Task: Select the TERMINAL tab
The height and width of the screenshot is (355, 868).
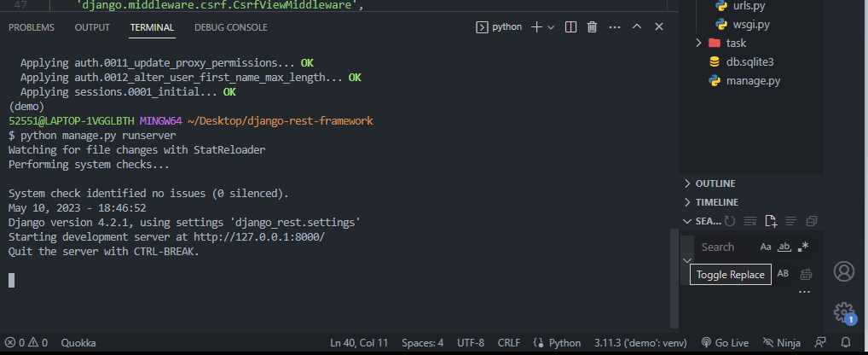Action: point(153,27)
